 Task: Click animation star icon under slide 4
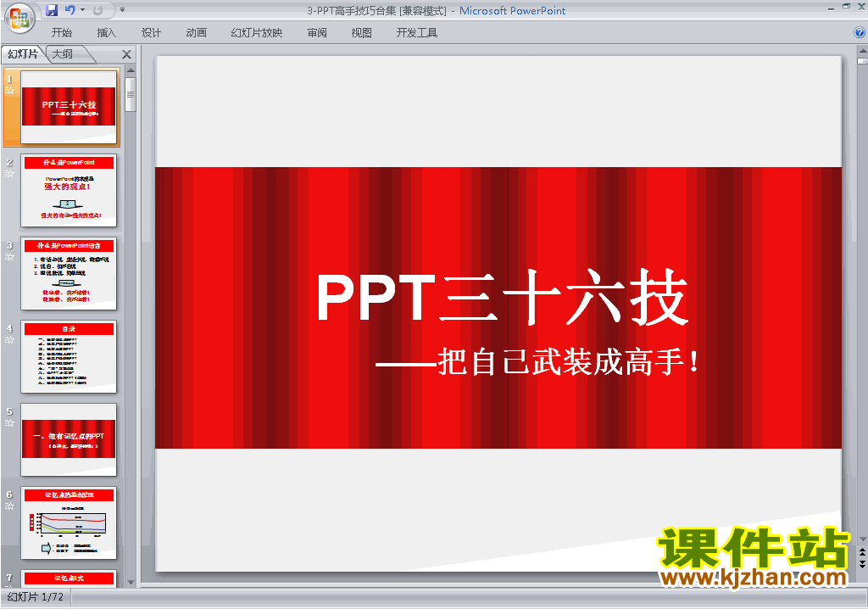9,339
